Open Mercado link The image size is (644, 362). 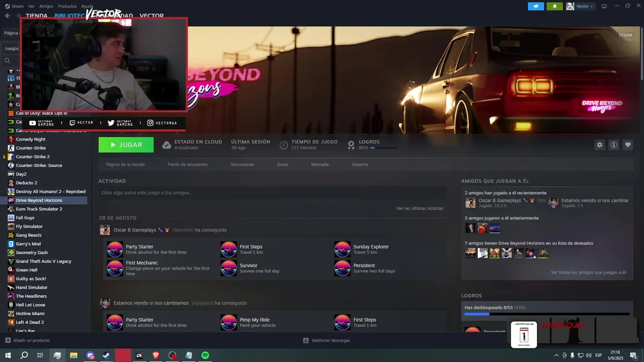coord(320,164)
